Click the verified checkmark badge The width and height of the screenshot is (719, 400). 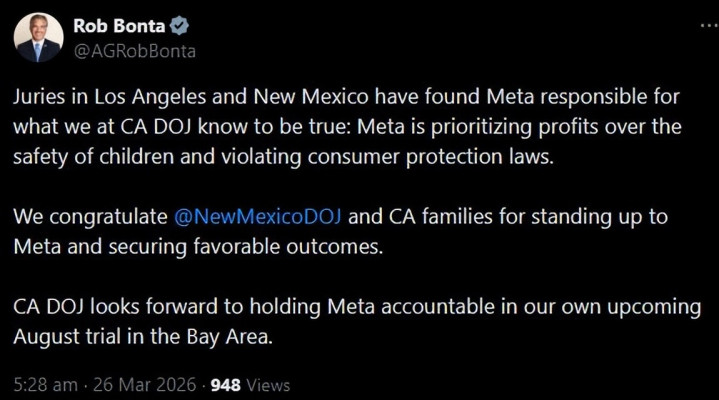click(181, 27)
